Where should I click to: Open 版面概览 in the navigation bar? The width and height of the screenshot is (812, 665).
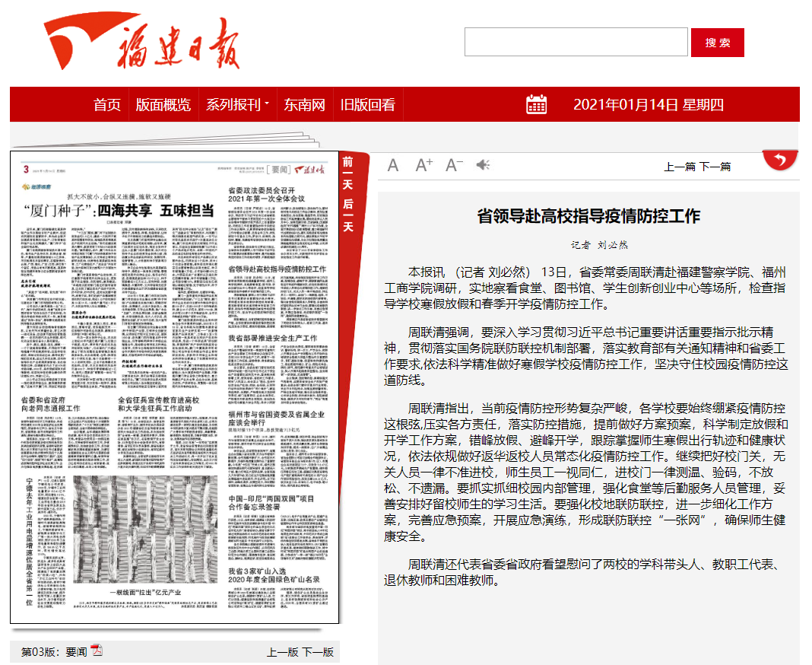[163, 105]
